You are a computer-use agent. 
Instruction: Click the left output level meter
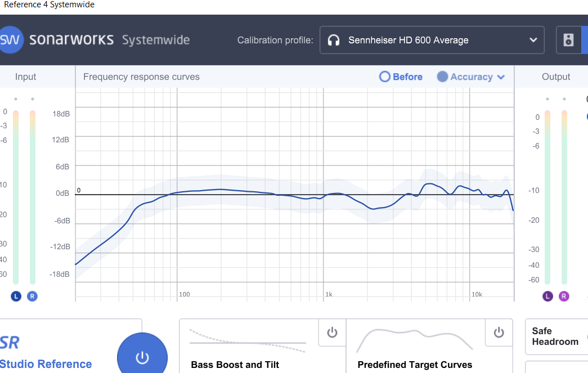(x=547, y=197)
